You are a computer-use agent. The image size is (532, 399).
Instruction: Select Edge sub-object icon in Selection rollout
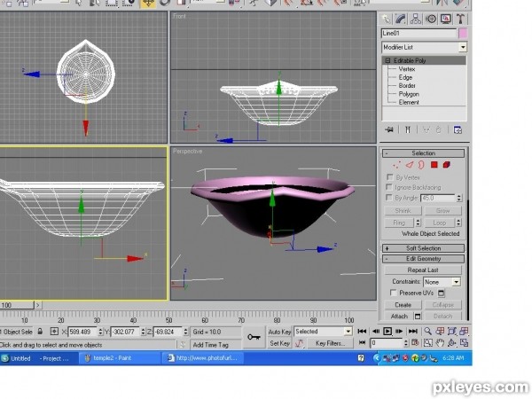[410, 165]
